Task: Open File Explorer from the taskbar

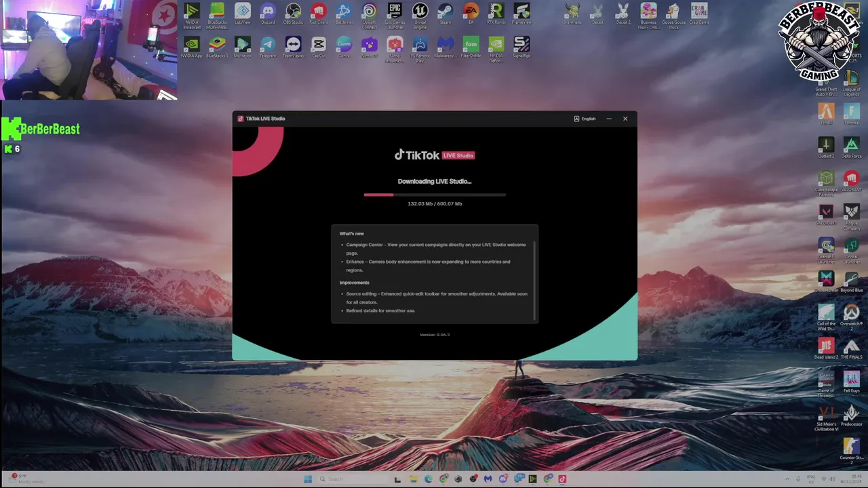Action: pos(413,479)
